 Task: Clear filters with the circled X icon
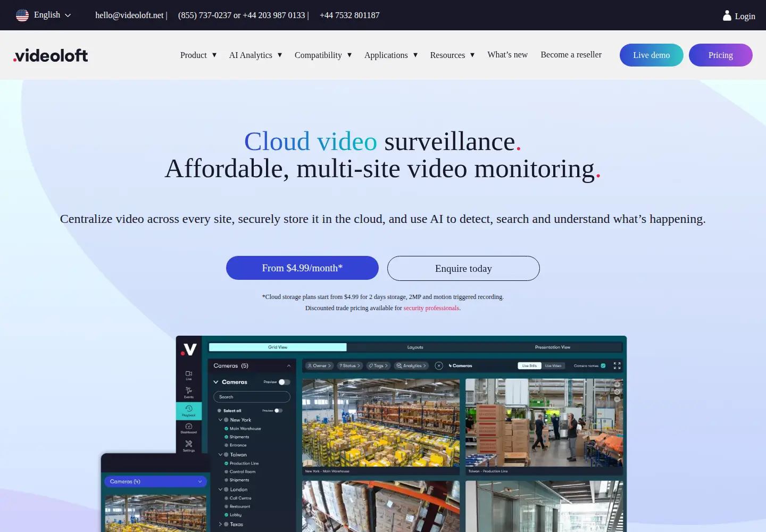(439, 365)
